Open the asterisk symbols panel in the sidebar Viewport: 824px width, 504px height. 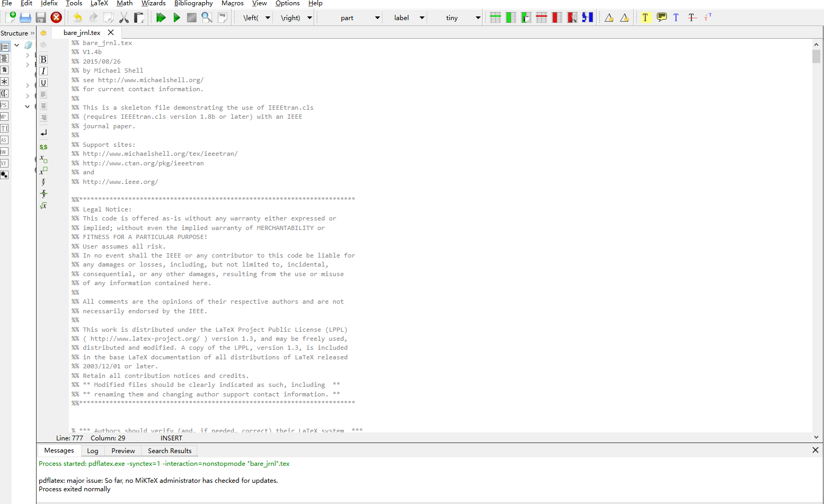coord(4,82)
